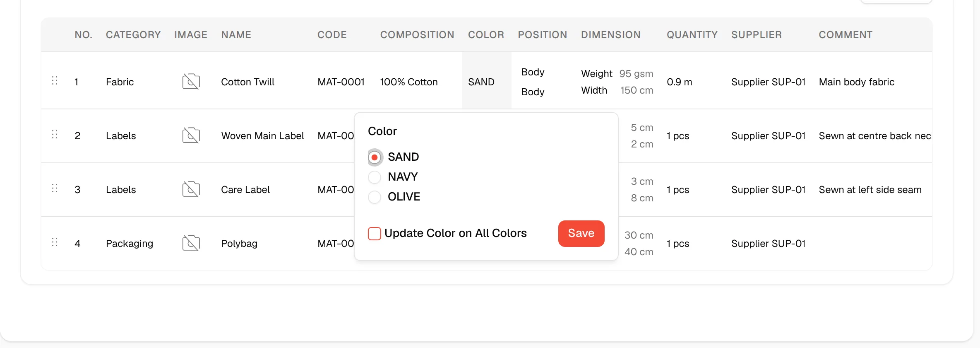Click the Main body fabric comment
The image size is (980, 348).
[x=857, y=82]
